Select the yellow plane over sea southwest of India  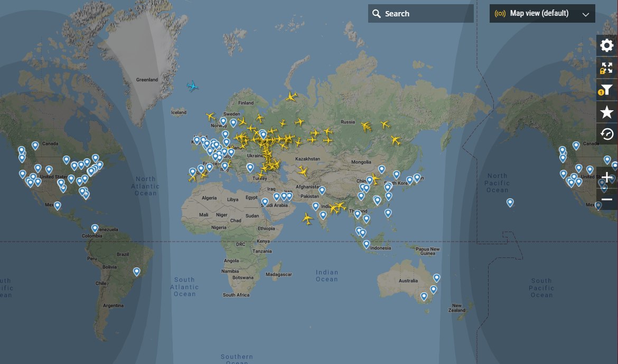pyautogui.click(x=307, y=218)
